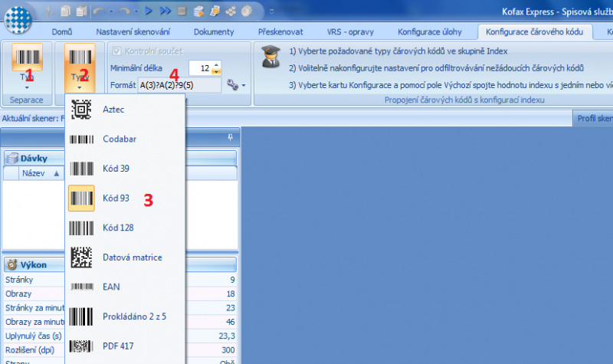Image resolution: width=613 pixels, height=364 pixels.
Task: Open Separace barcode type dropdown button
Action: (x=27, y=67)
